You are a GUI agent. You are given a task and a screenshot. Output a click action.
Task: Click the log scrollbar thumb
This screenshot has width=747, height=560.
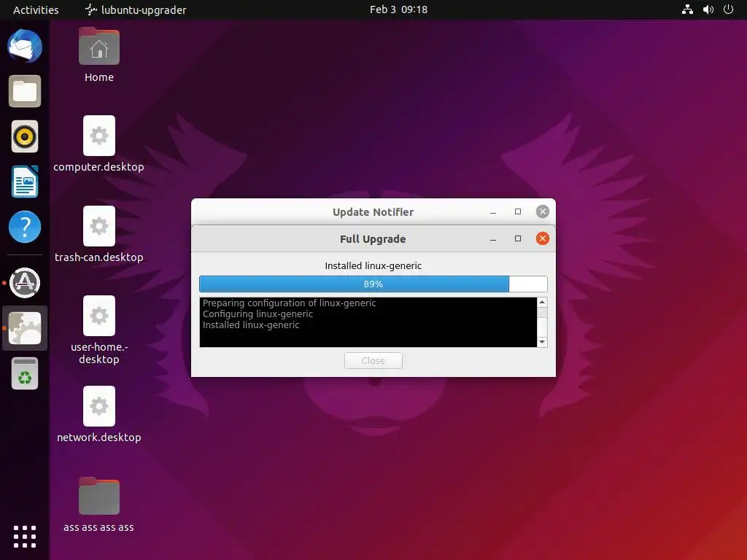click(542, 313)
